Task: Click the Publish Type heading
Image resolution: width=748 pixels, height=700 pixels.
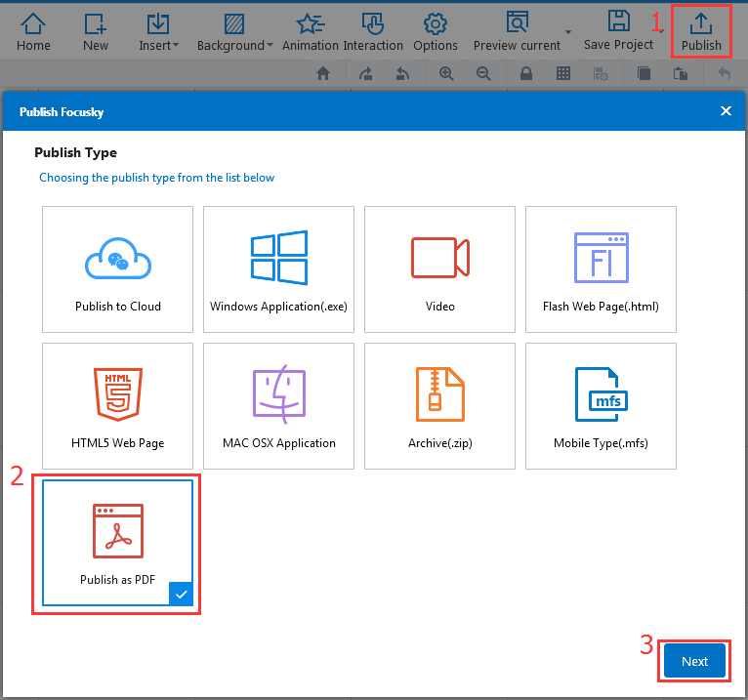Action: [x=75, y=152]
